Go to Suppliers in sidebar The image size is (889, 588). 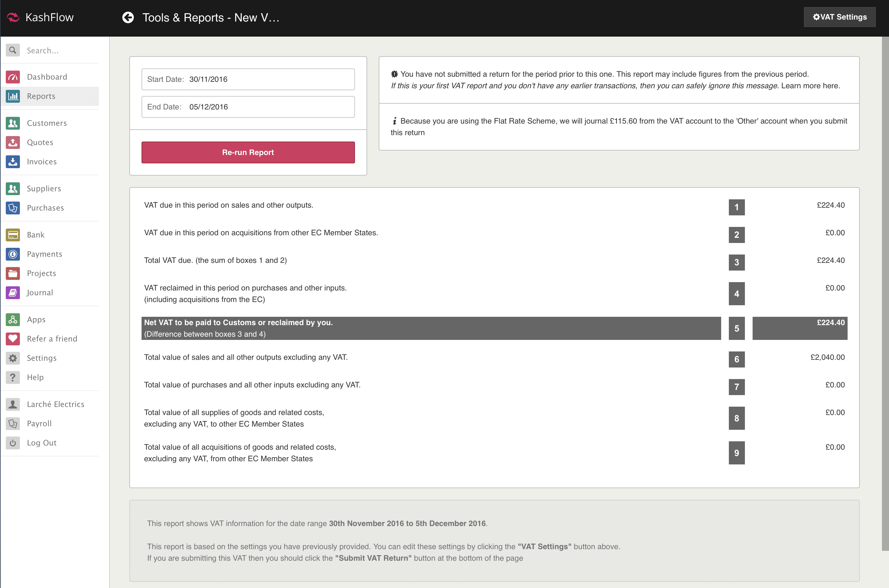pos(44,189)
